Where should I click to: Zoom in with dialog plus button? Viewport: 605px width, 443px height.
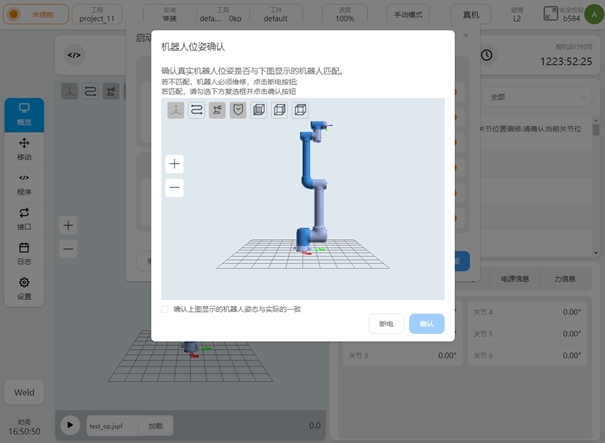point(175,164)
